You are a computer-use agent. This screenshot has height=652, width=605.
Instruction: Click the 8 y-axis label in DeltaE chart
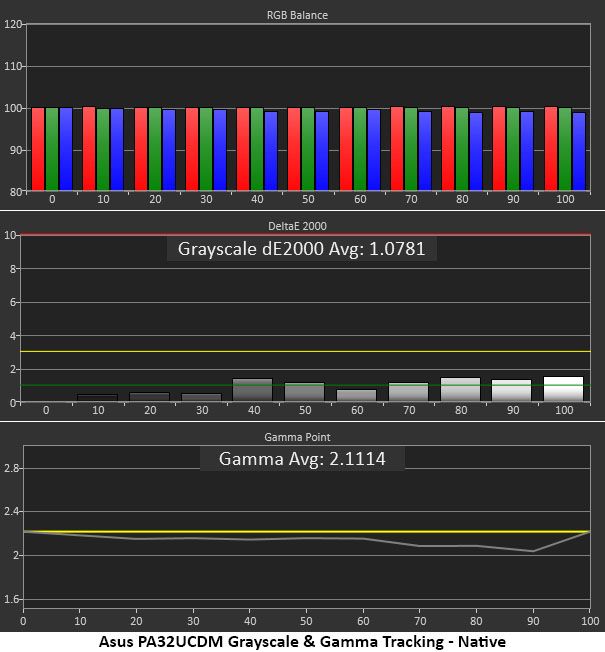pos(13,269)
